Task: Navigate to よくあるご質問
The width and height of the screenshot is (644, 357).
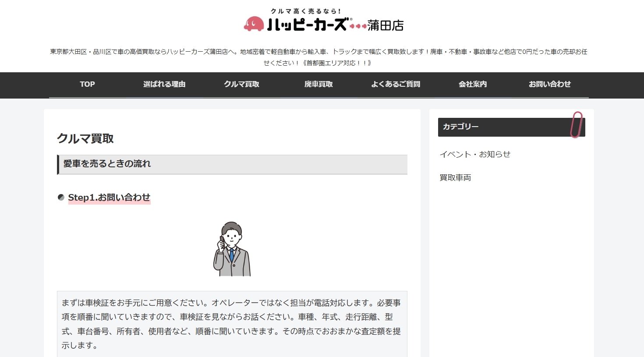Action: coord(396,85)
